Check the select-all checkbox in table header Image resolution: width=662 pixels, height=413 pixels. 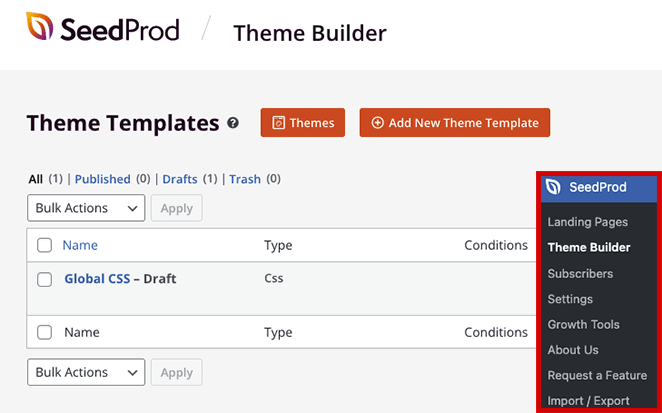44,245
